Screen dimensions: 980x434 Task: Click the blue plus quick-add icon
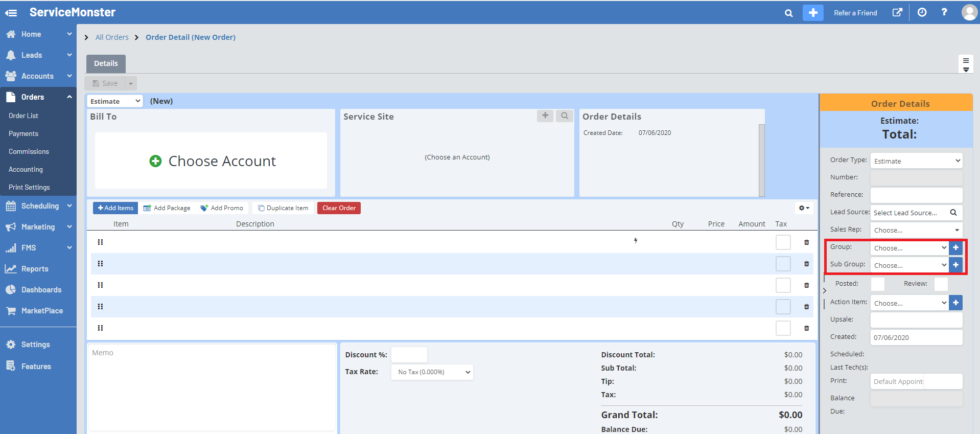pos(812,13)
